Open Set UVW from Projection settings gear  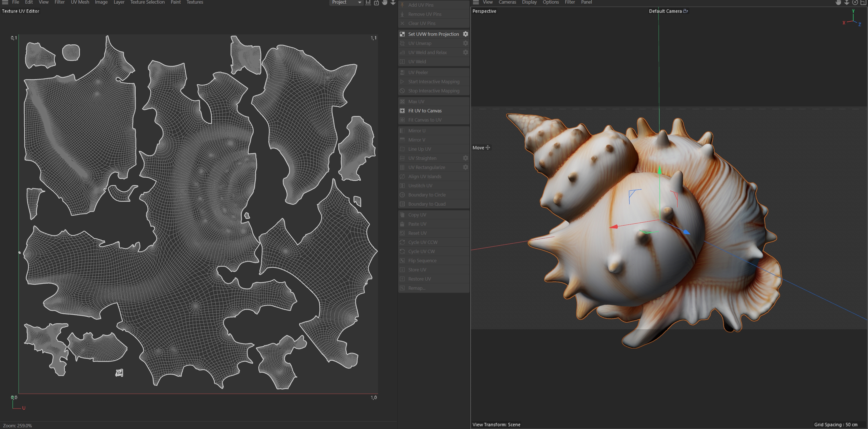465,34
